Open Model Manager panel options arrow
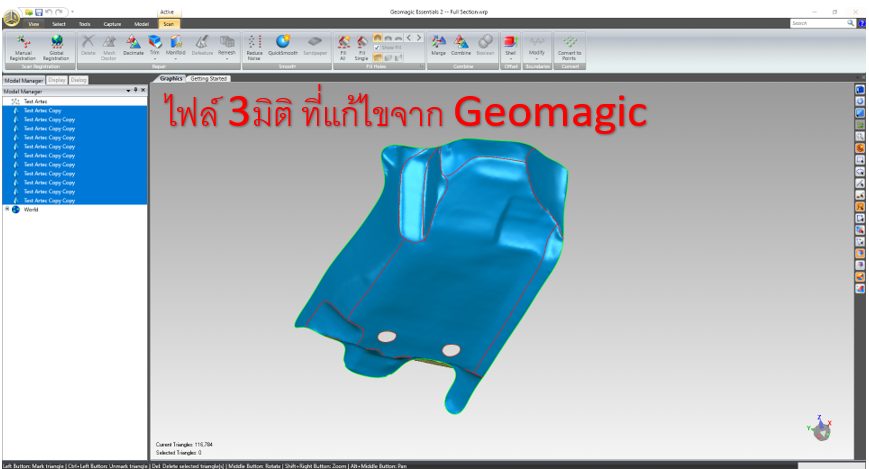Screen dimensions: 869x469 click(129, 90)
